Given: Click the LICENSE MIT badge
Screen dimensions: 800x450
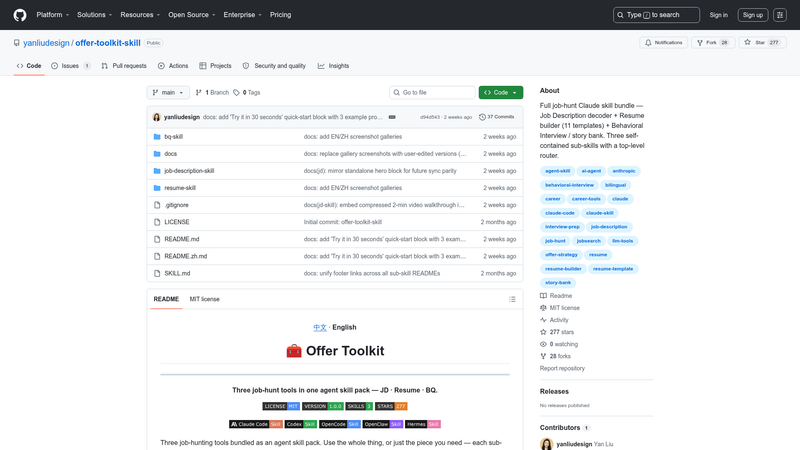Looking at the screenshot, I should click(x=281, y=406).
